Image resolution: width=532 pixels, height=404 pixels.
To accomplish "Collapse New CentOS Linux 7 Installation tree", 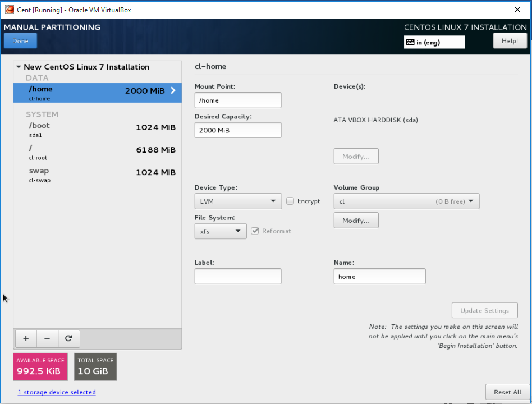I will pos(19,67).
